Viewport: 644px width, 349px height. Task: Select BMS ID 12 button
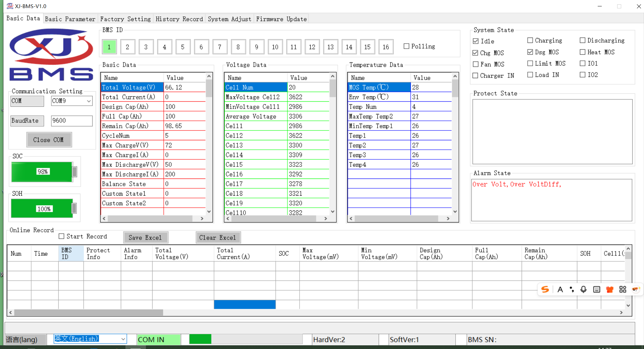coord(312,47)
